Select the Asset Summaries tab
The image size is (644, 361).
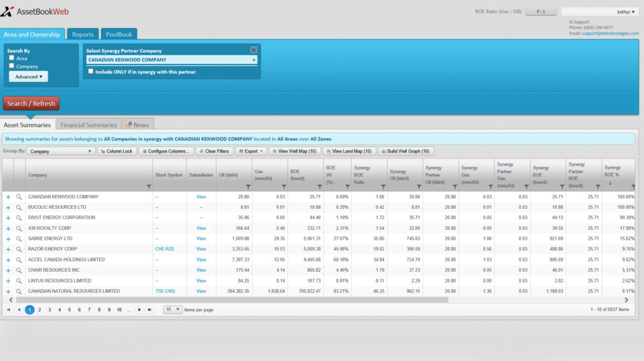coord(27,125)
